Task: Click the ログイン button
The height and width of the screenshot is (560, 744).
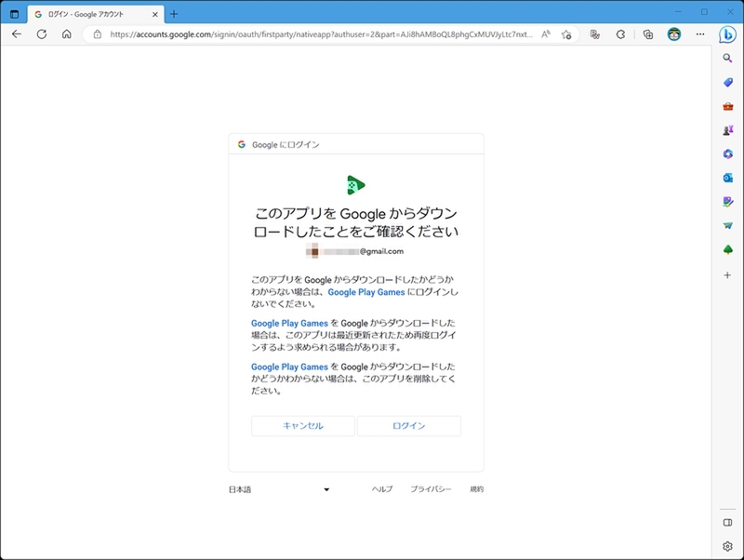Action: 409,426
